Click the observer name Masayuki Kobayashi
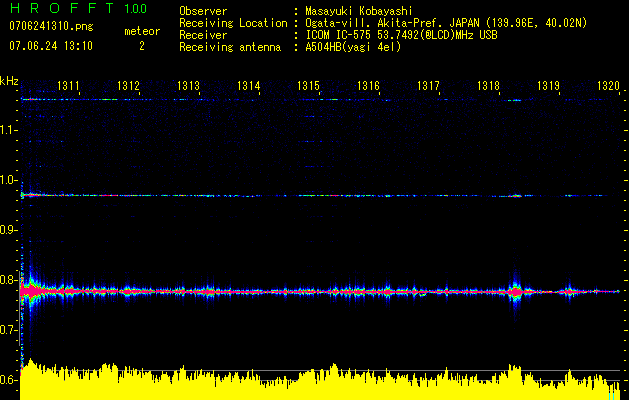 tap(359, 11)
